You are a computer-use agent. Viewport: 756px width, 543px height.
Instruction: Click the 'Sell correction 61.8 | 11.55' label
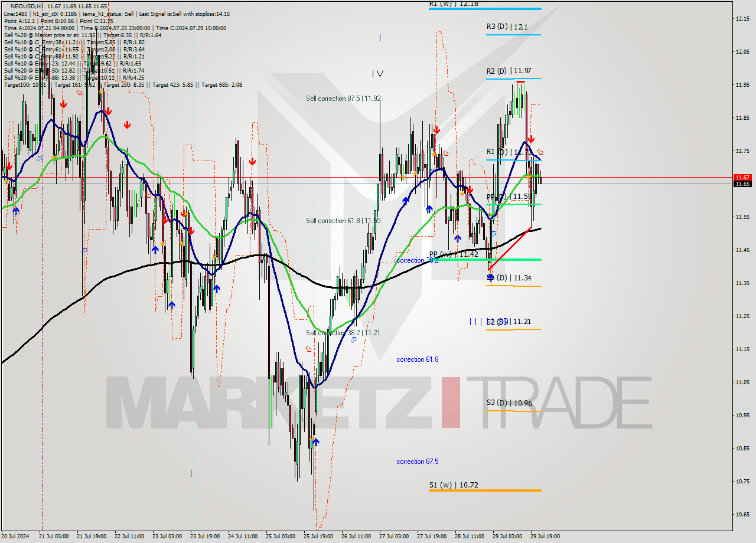point(343,221)
